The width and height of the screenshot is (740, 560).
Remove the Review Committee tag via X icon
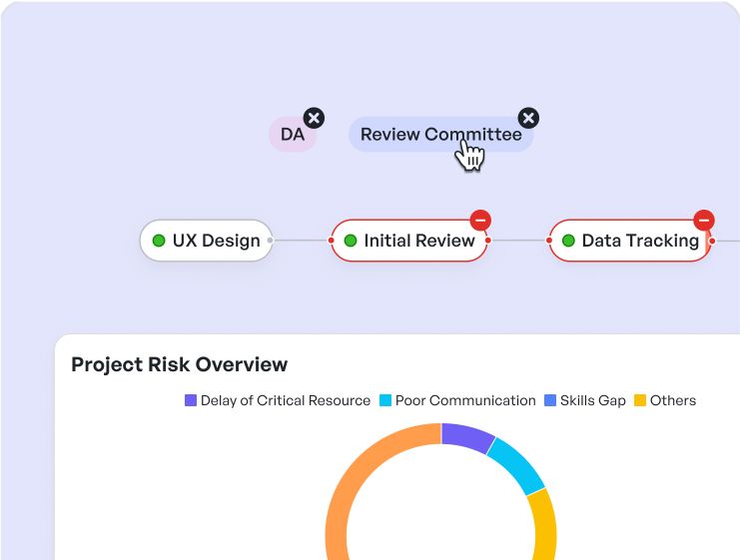(528, 118)
